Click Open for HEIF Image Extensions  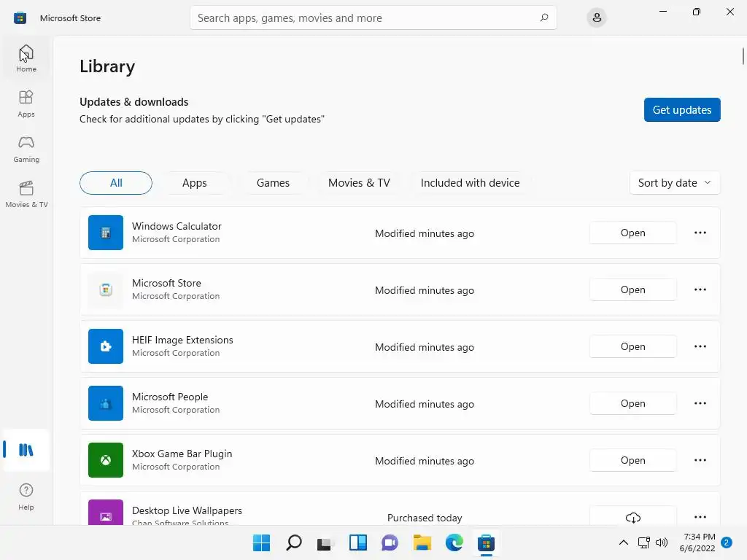tap(632, 346)
